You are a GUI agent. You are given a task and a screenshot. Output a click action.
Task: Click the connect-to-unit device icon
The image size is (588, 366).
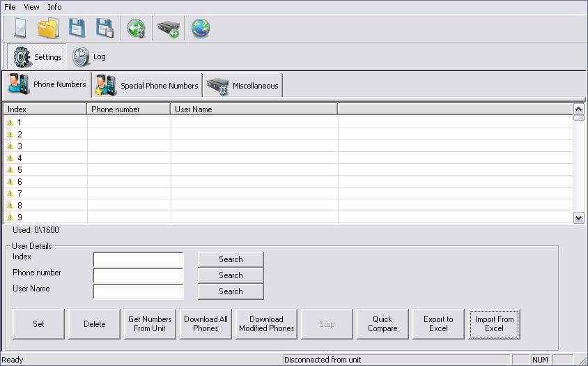[x=169, y=29]
